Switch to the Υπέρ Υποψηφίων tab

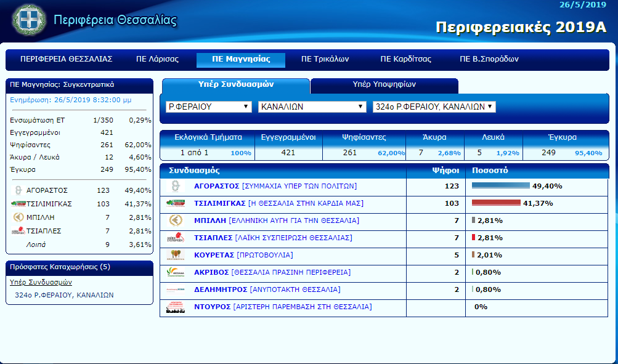tap(384, 85)
